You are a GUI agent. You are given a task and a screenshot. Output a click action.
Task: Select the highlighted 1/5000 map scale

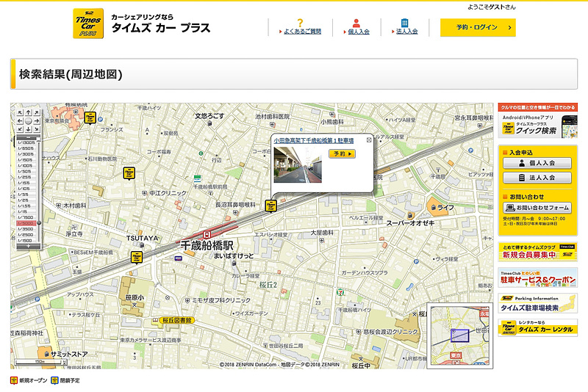pos(26,223)
